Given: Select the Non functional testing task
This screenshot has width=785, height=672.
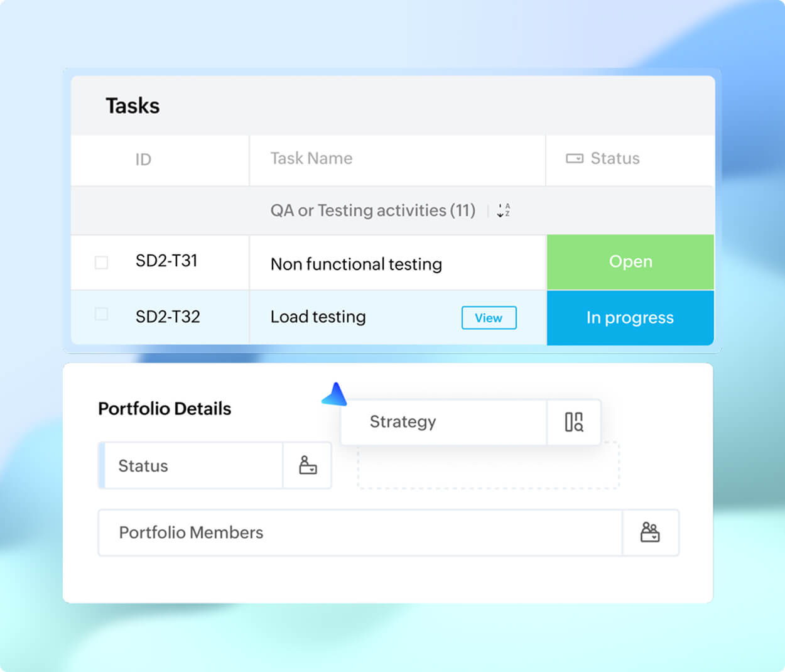Looking at the screenshot, I should [356, 264].
